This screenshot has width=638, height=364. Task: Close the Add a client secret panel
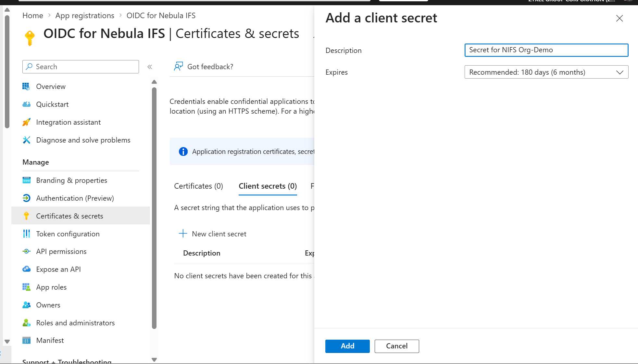click(x=619, y=19)
